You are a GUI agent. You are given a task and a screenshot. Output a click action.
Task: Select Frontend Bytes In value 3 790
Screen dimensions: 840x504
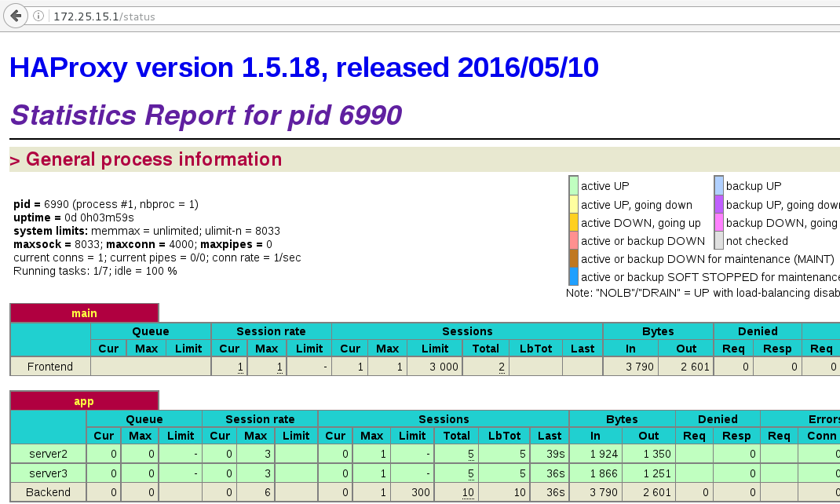[640, 367]
